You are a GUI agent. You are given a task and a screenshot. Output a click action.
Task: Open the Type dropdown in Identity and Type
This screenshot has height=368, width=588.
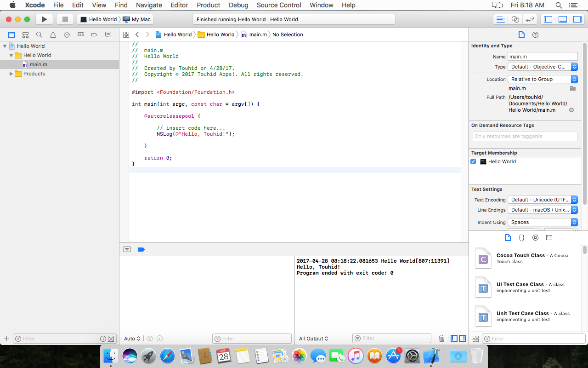pos(543,67)
